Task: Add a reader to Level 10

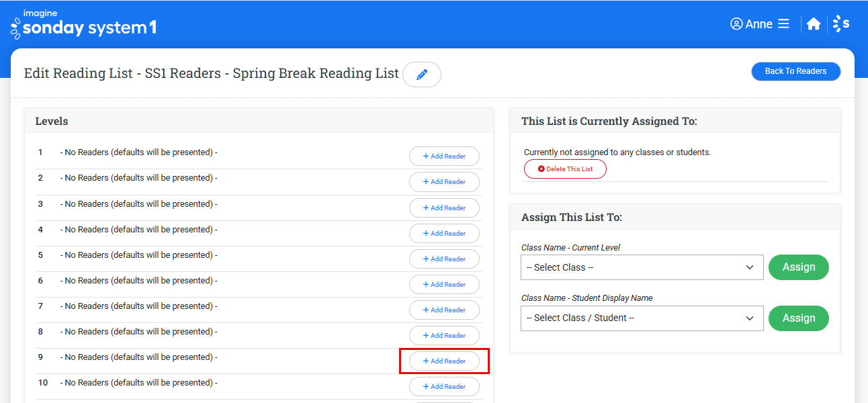Action: pos(444,386)
